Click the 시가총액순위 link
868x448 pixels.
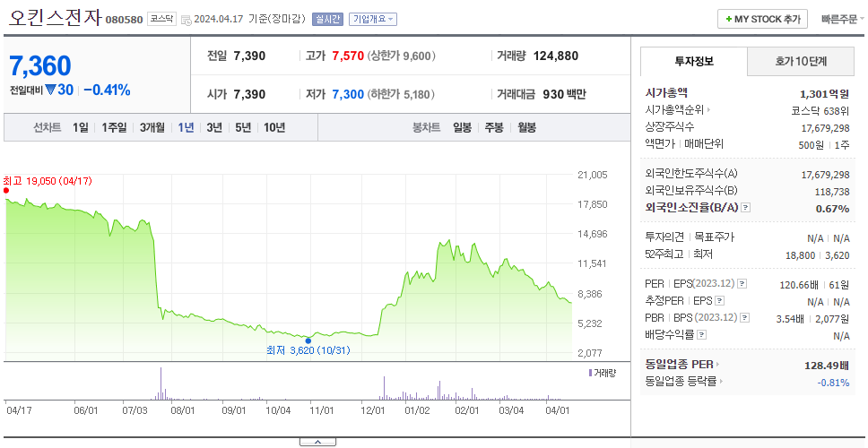point(674,110)
